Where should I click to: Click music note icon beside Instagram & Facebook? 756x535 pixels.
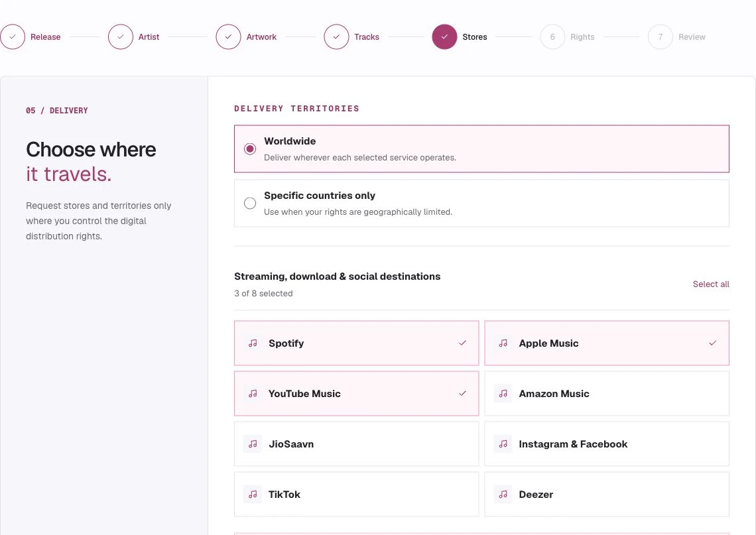(503, 444)
